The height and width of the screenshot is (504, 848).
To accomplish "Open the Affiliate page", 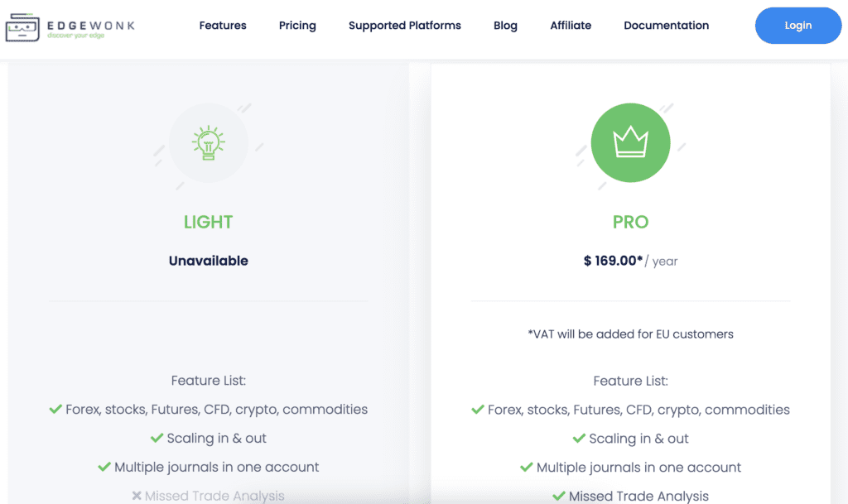I will tap(571, 26).
